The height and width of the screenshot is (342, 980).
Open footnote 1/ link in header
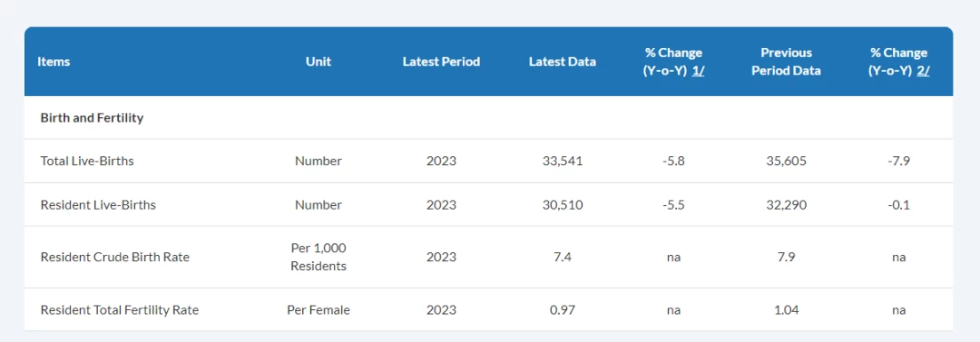coord(698,71)
